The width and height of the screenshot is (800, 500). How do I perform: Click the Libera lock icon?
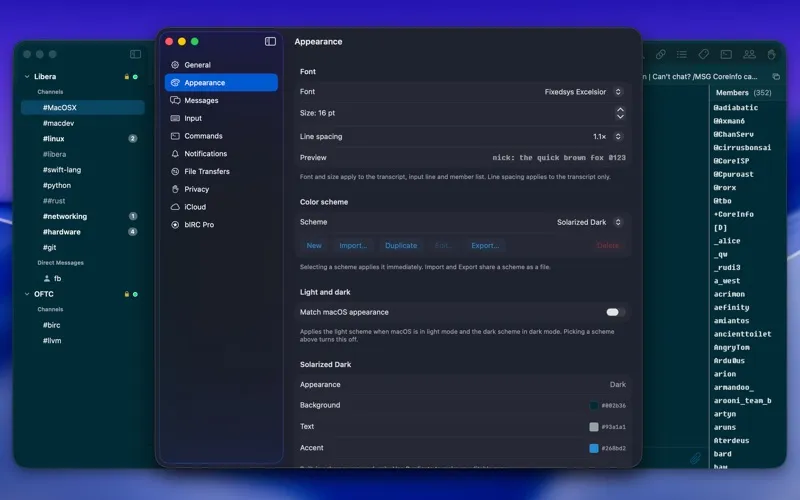coord(127,77)
